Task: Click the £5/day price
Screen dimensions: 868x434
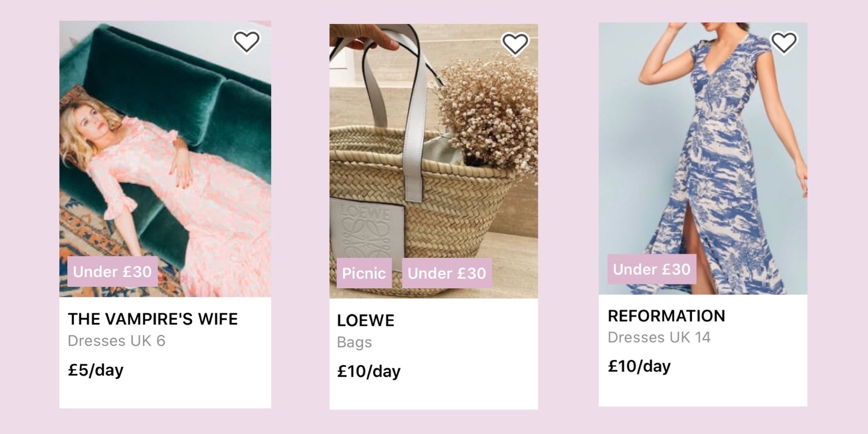Action: click(x=96, y=370)
